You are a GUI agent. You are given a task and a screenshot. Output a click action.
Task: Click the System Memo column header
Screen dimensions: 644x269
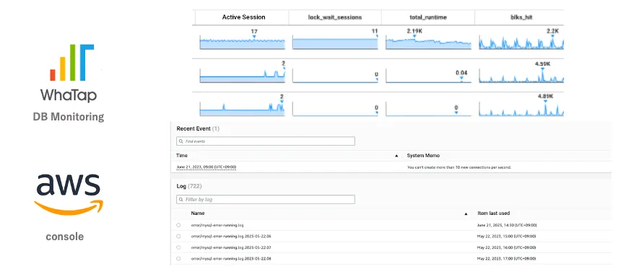pos(423,156)
